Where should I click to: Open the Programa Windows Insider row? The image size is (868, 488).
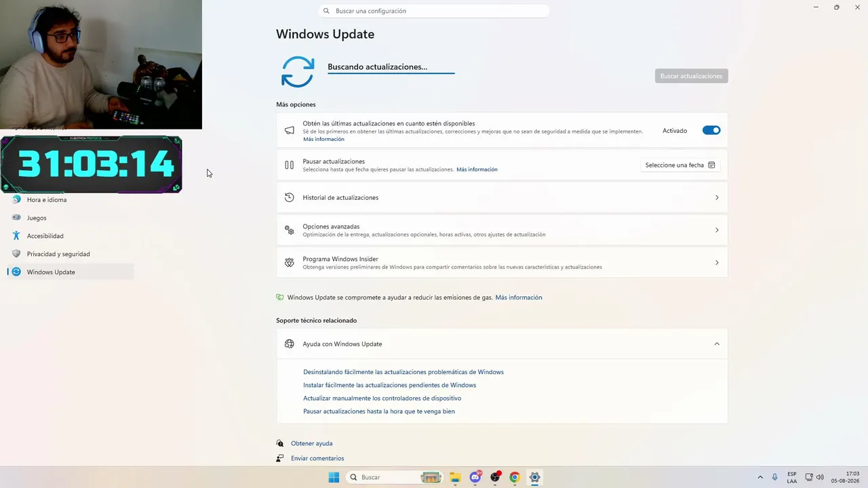tap(502, 262)
